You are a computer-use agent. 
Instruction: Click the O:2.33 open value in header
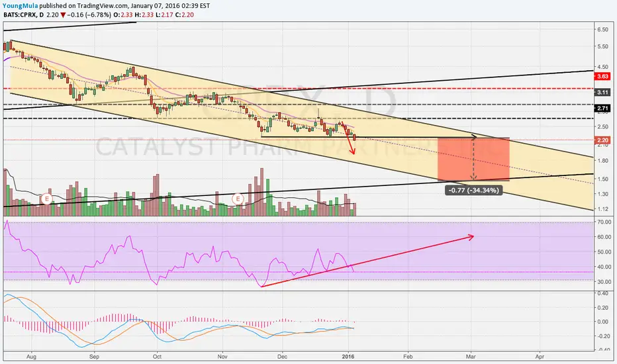coord(122,15)
